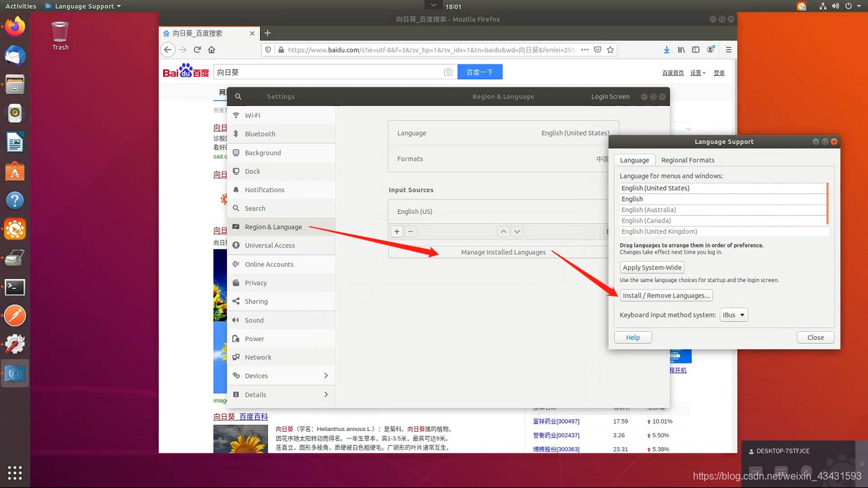Show Applications grid in the dock
This screenshot has height=488, width=868.
[15, 473]
